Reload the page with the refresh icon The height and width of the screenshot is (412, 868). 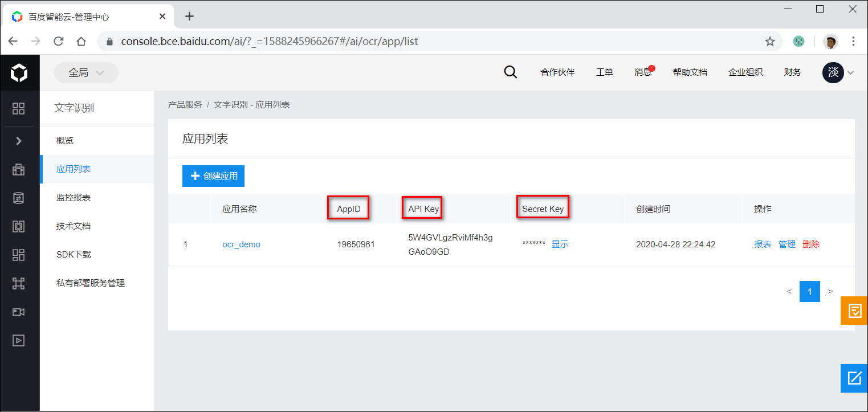(x=58, y=41)
